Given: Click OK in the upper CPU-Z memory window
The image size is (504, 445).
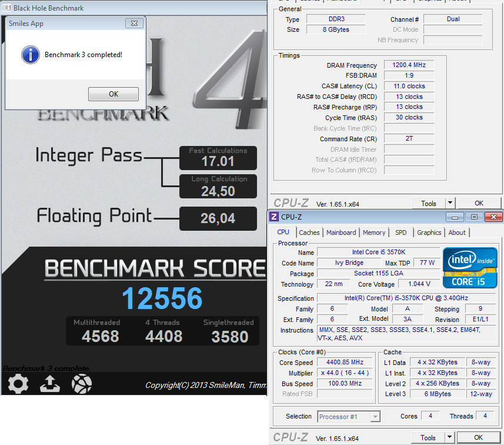Looking at the screenshot, I should coord(479,203).
